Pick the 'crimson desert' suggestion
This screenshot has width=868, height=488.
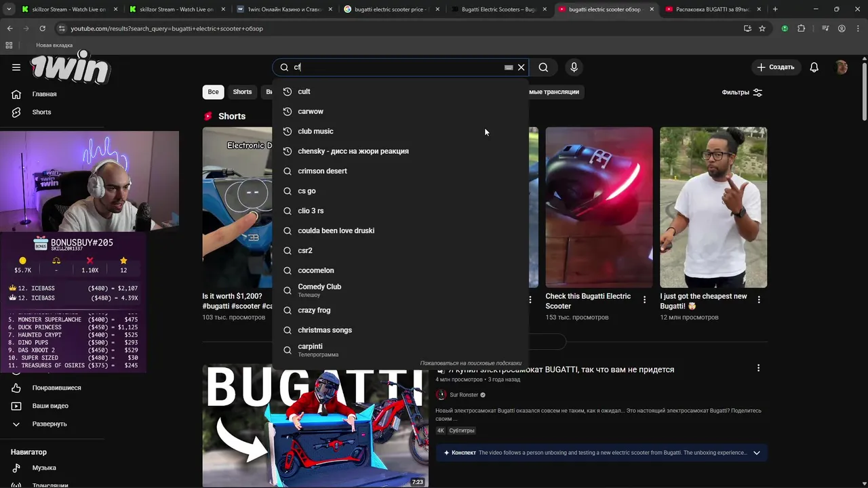click(400, 171)
